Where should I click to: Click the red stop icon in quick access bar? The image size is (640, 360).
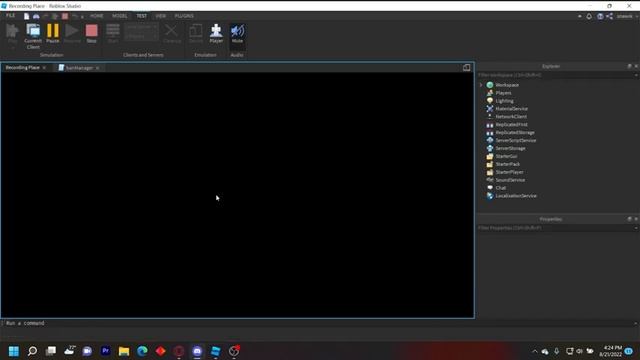pyautogui.click(x=65, y=16)
